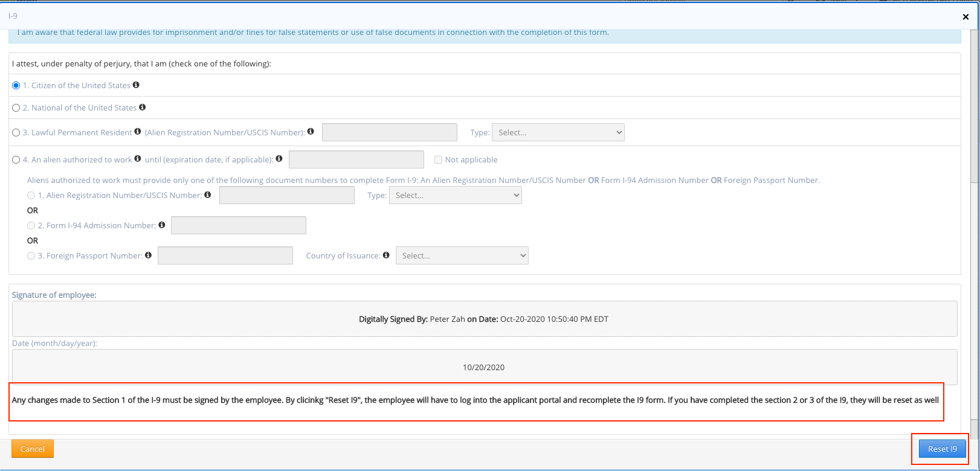Click info icon after expiration date, if applicable
Screen dimensions: 980x471
279,159
